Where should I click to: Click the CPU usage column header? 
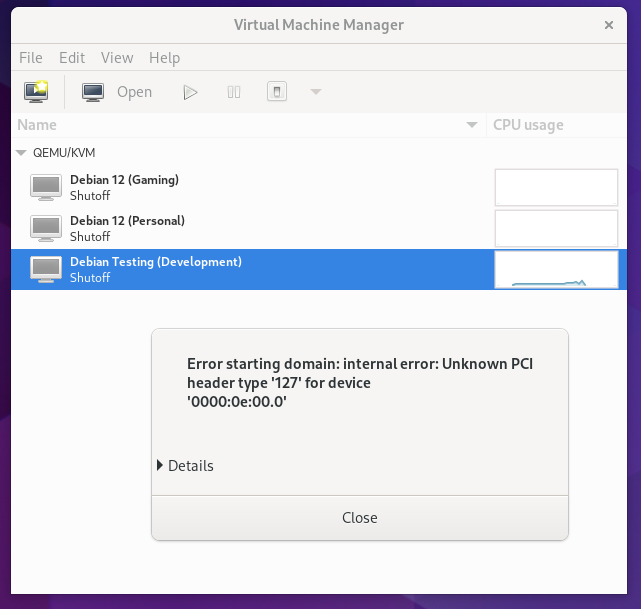[528, 125]
